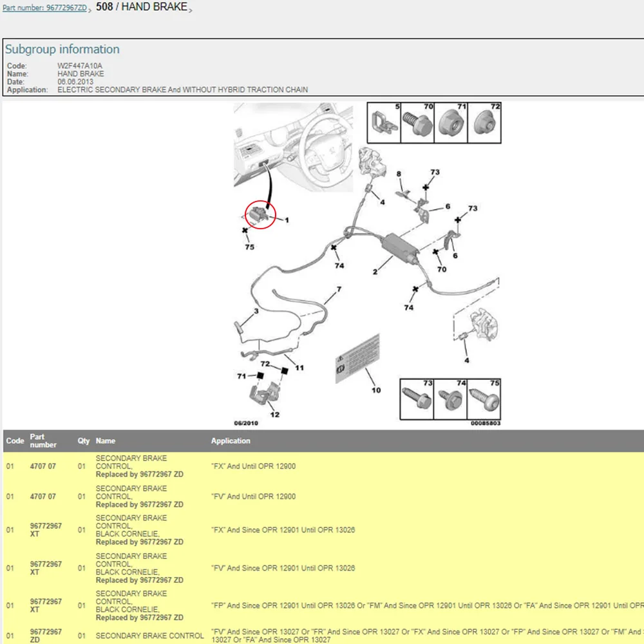Click the date value 06.06.2013

(x=75, y=82)
